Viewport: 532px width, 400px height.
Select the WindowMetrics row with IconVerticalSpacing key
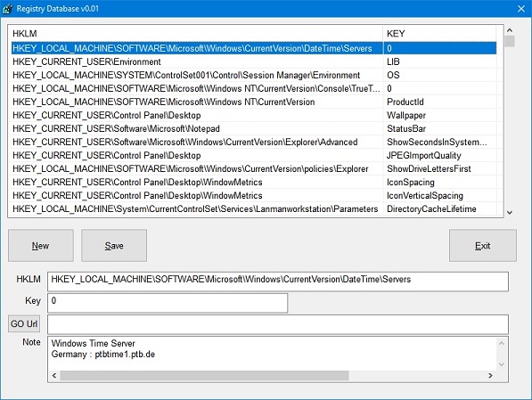tap(254, 195)
